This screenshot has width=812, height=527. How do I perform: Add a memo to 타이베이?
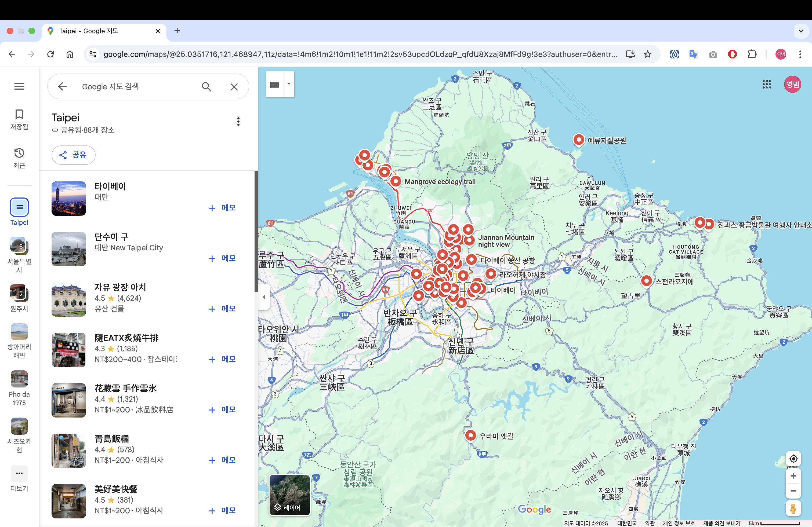(x=222, y=208)
